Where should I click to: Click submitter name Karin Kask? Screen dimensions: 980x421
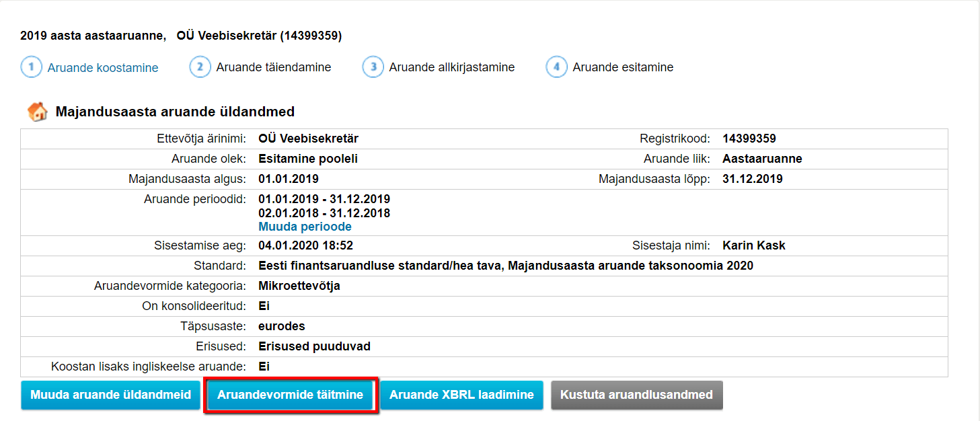click(x=754, y=245)
